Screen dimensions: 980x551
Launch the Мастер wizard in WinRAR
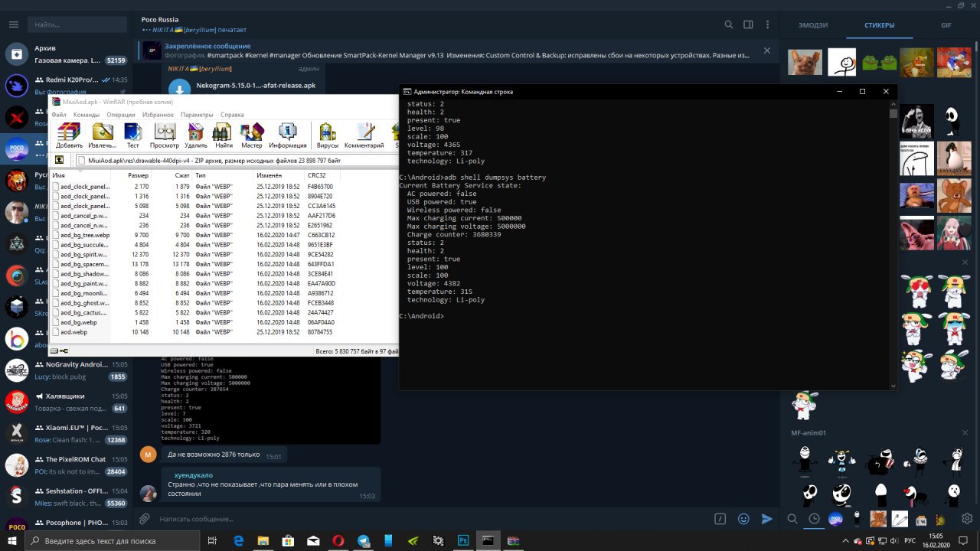pyautogui.click(x=251, y=135)
